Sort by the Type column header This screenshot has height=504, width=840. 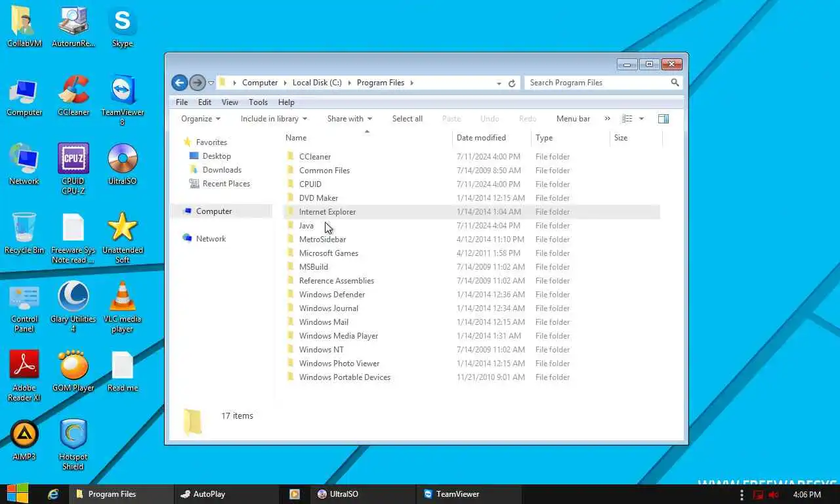coord(570,138)
